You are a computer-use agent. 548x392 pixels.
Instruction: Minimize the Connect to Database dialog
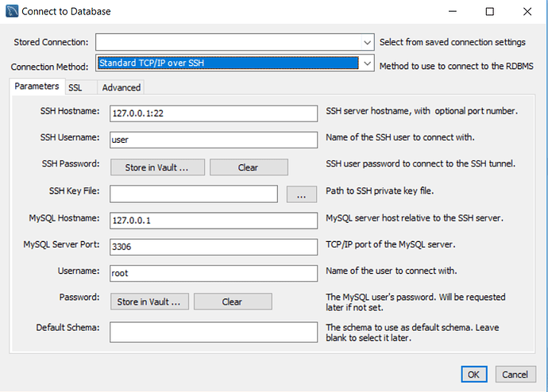click(453, 12)
